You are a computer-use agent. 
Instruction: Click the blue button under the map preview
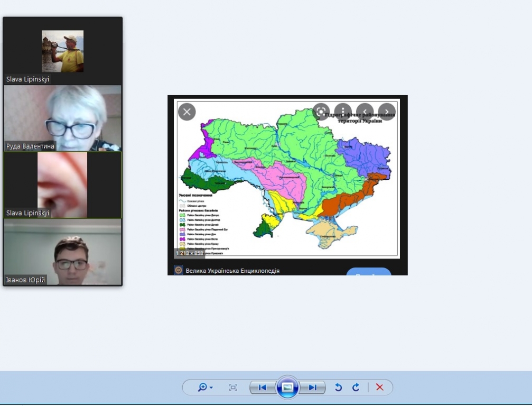coord(368,272)
